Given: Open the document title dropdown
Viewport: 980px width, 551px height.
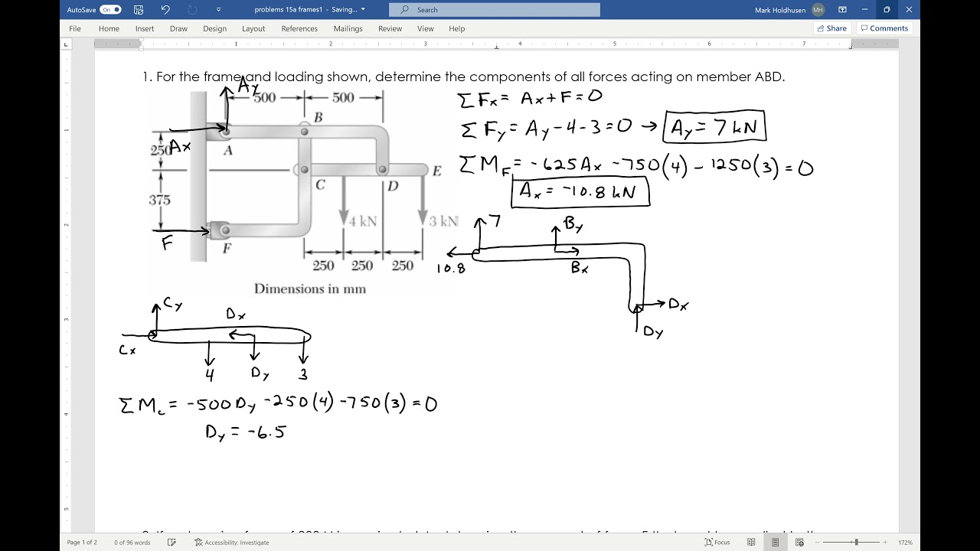Looking at the screenshot, I should click(363, 9).
